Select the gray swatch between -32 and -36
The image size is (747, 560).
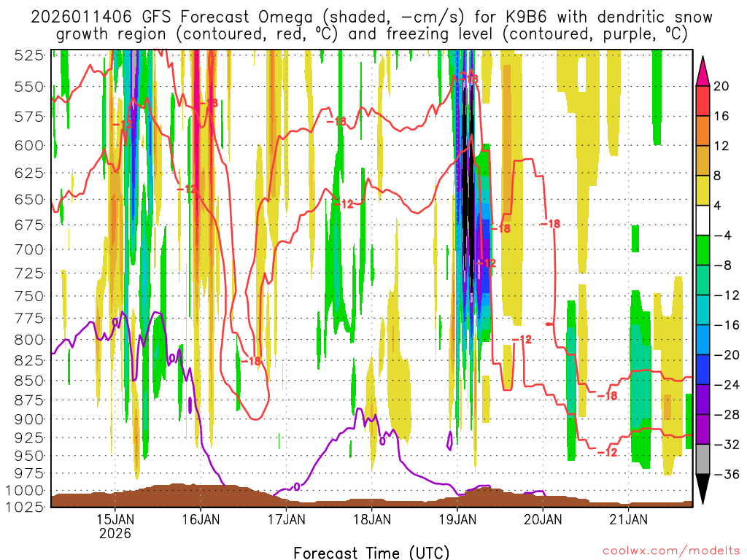[703, 459]
